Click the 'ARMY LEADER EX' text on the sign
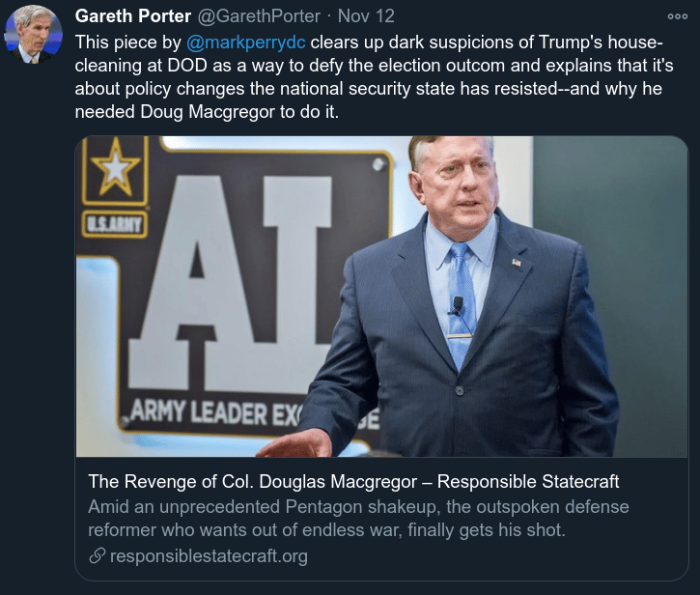The image size is (700, 595). pos(214,412)
